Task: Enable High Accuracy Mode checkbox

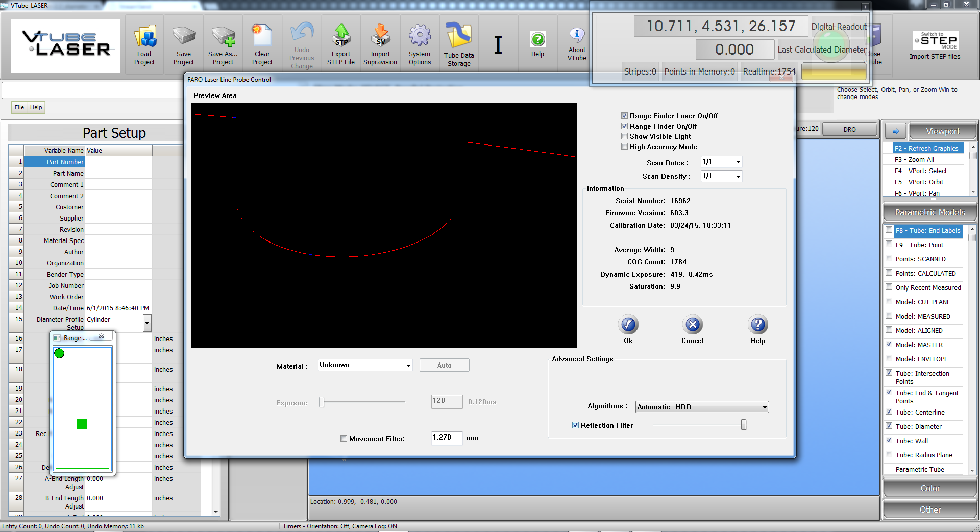Action: 624,147
